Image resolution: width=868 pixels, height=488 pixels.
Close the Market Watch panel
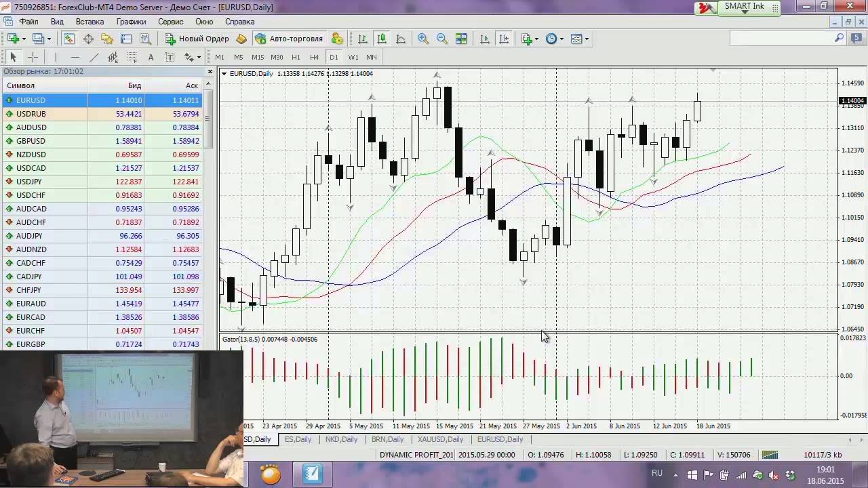(210, 71)
